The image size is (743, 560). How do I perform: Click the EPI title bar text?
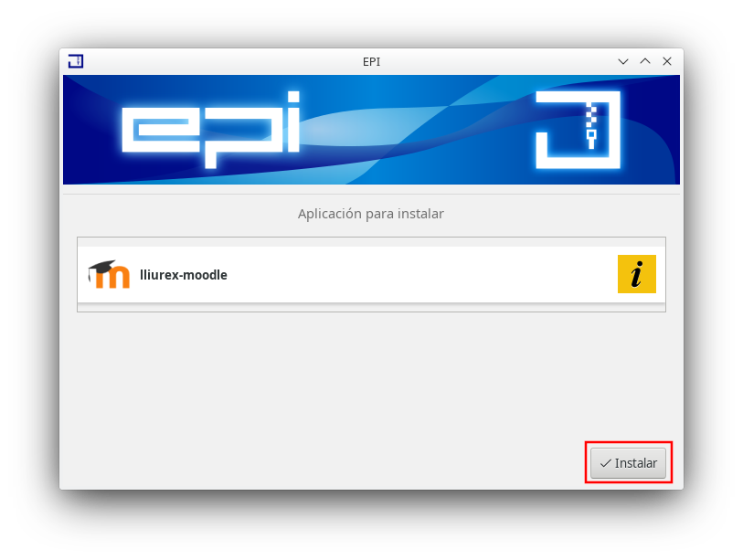(371, 61)
